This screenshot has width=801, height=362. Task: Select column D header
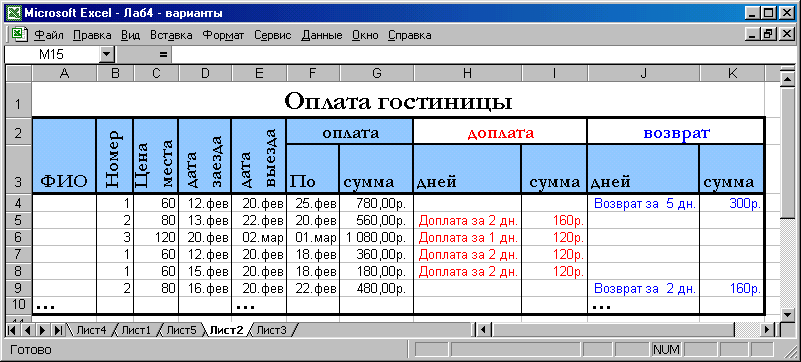click(205, 74)
